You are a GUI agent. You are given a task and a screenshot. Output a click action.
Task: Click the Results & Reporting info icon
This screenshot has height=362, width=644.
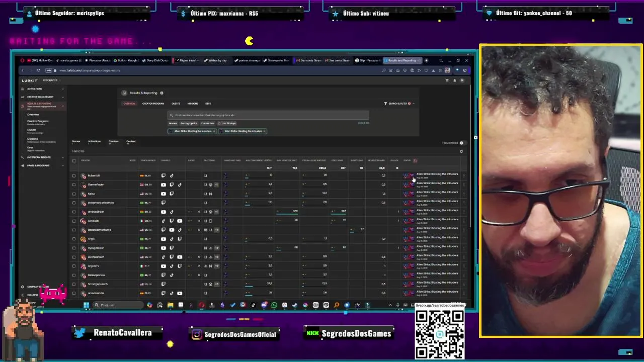162,93
